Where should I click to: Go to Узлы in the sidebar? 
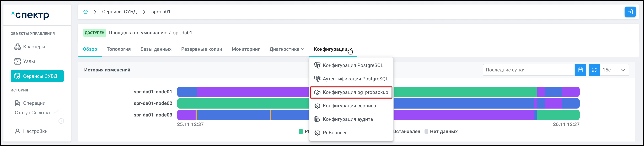click(29, 61)
